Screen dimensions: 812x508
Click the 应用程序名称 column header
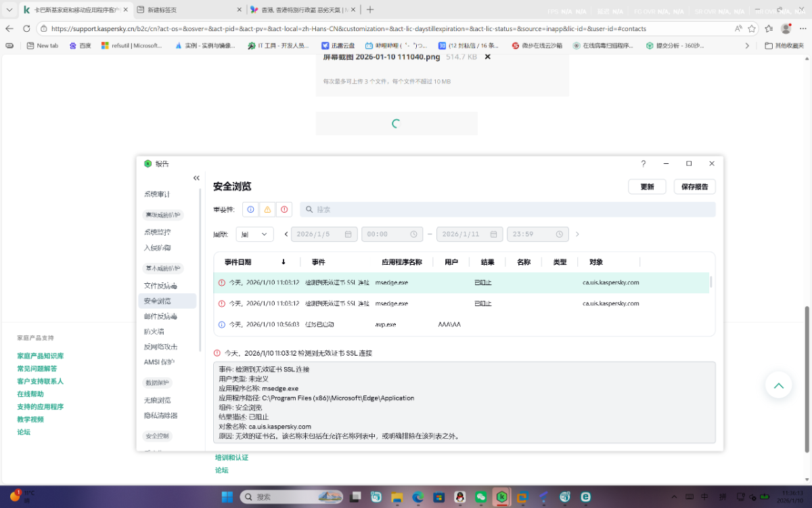coord(401,262)
